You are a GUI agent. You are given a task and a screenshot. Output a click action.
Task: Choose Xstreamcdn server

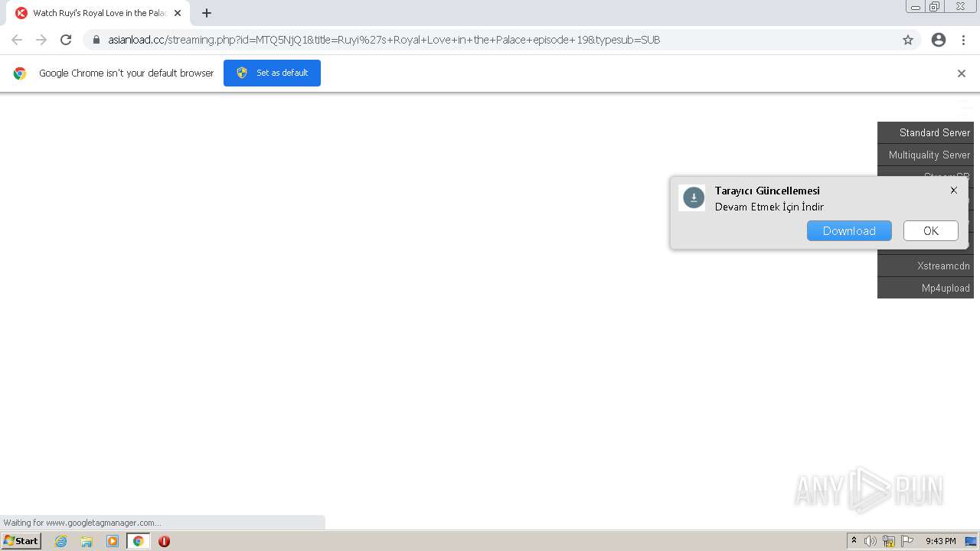point(926,266)
